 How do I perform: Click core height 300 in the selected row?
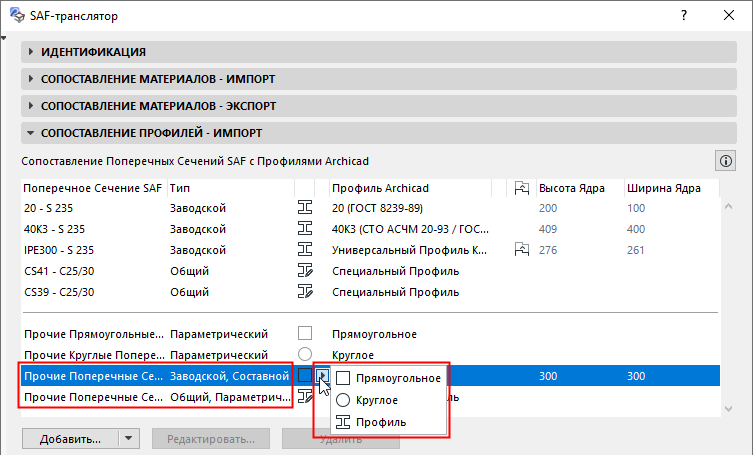click(547, 376)
